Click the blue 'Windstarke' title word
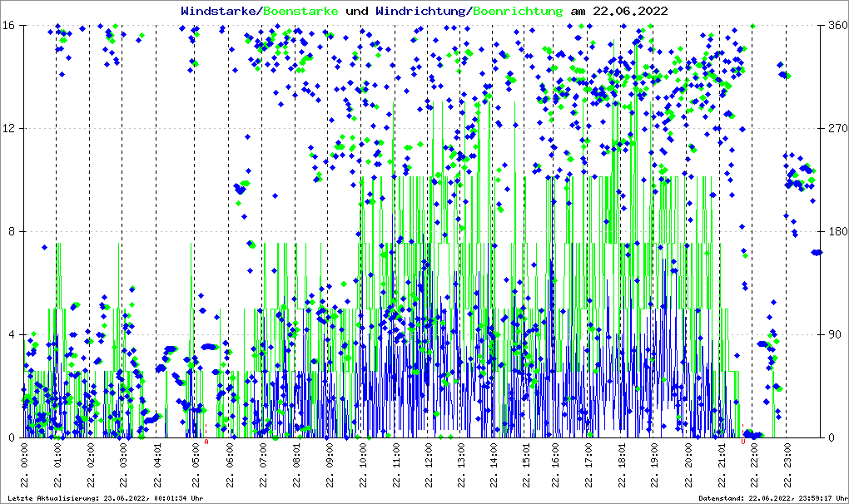This screenshot has height=504, width=849. pos(219,11)
